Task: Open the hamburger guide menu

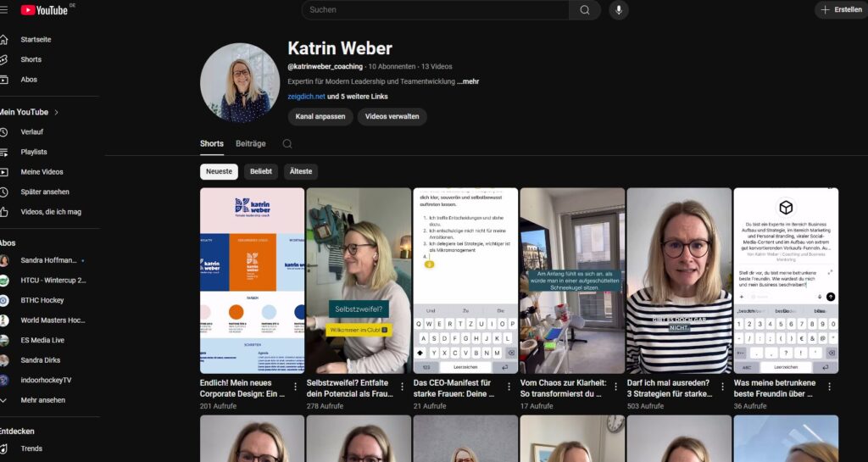Action: [4, 10]
